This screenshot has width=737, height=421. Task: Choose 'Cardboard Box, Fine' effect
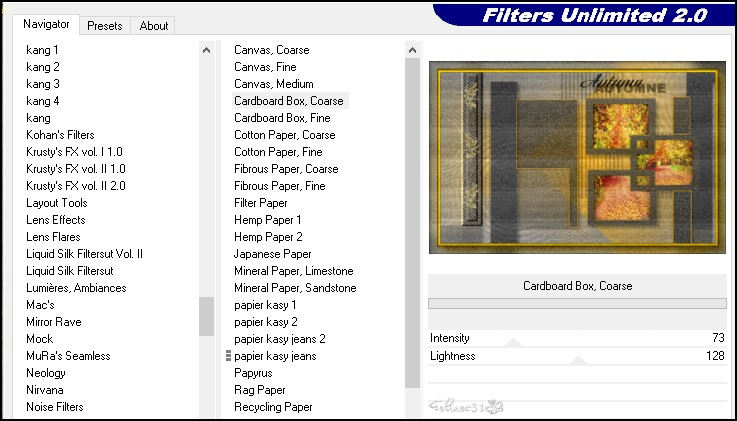coord(282,118)
